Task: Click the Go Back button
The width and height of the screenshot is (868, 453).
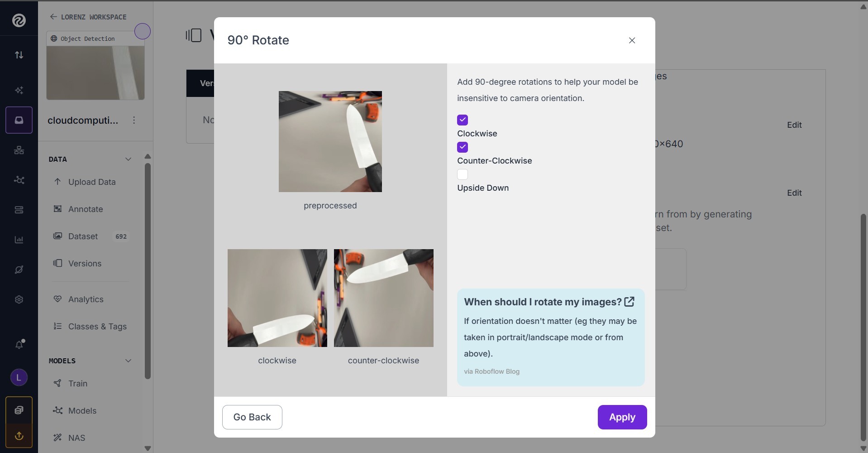Action: [x=252, y=417]
